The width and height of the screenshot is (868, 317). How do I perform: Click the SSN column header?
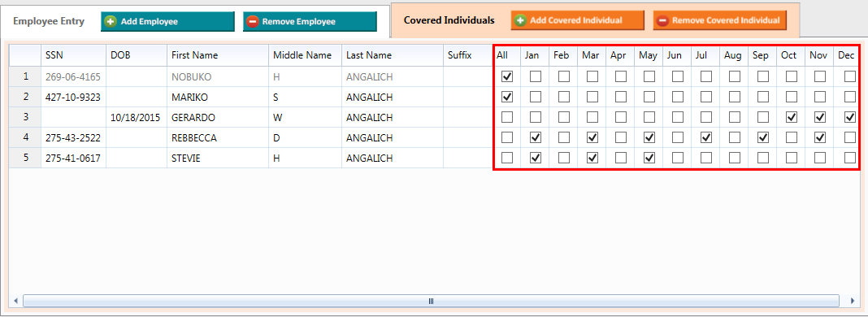coord(74,55)
